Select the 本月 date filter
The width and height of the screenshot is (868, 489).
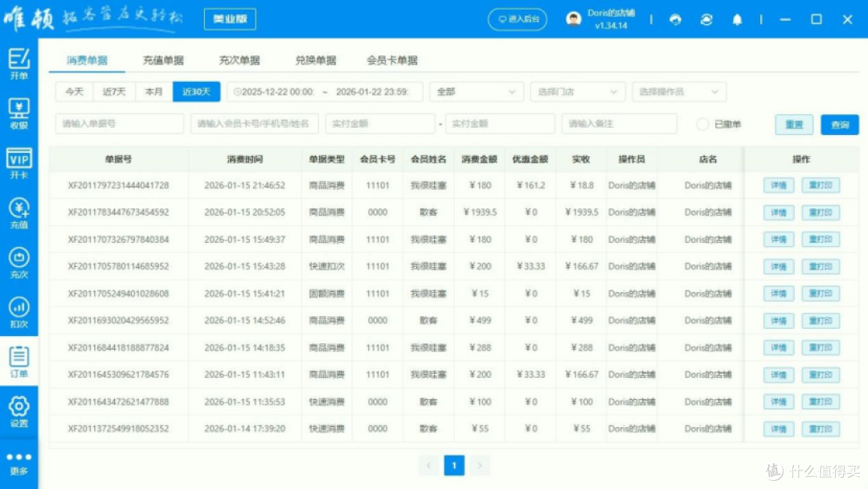(x=154, y=92)
